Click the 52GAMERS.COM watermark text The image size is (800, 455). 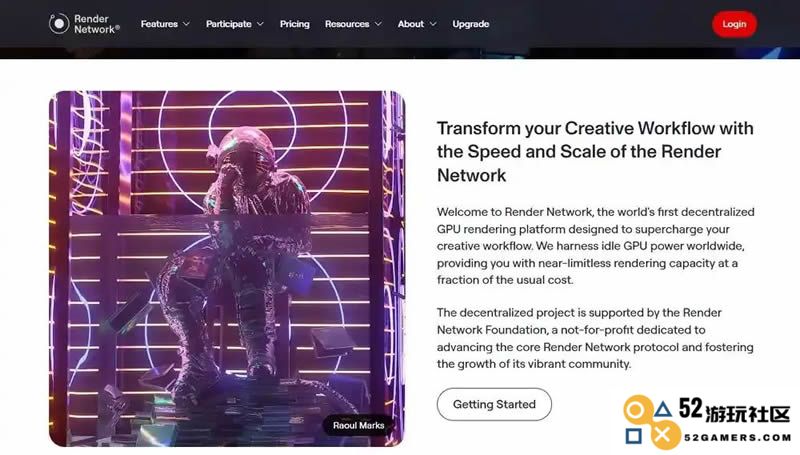737,438
